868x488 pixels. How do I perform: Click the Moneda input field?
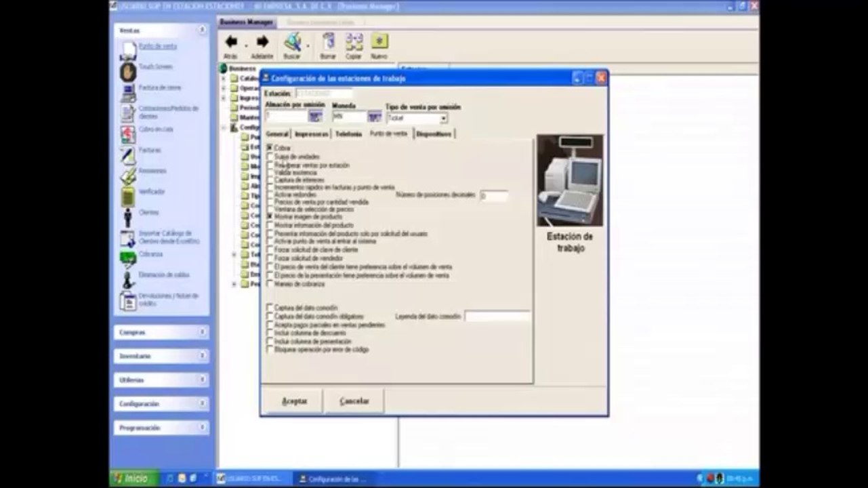tap(349, 117)
